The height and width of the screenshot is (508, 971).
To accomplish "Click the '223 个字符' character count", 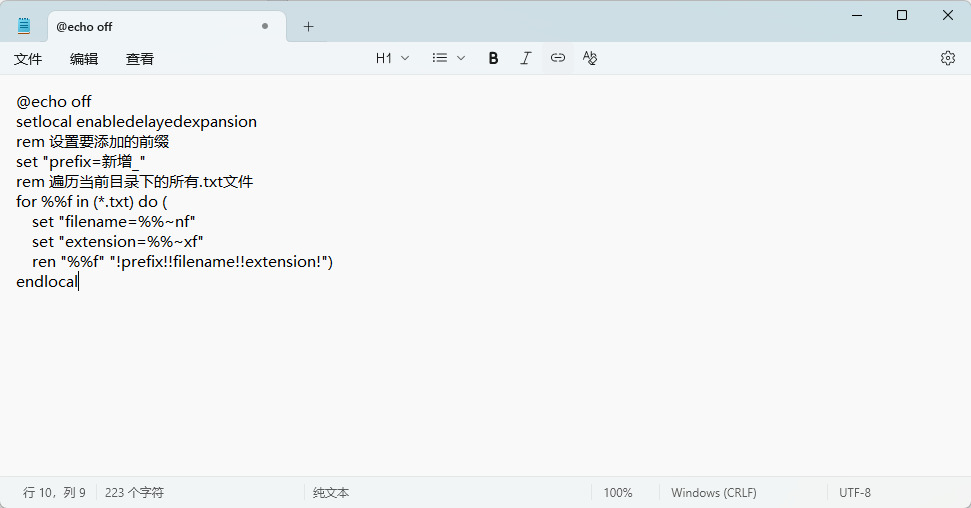I will coord(134,493).
